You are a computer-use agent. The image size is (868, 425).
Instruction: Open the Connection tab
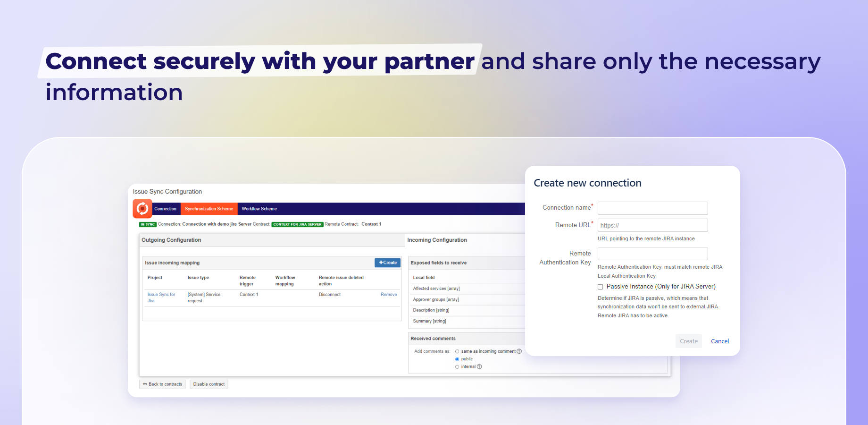tap(165, 209)
